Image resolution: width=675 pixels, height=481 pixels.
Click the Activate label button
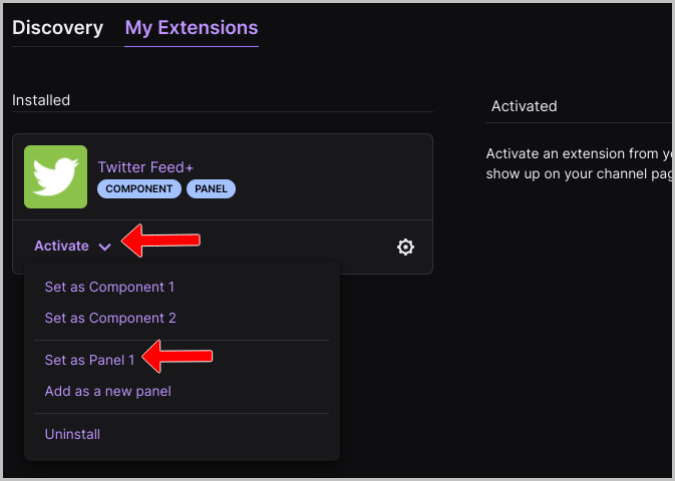(62, 246)
